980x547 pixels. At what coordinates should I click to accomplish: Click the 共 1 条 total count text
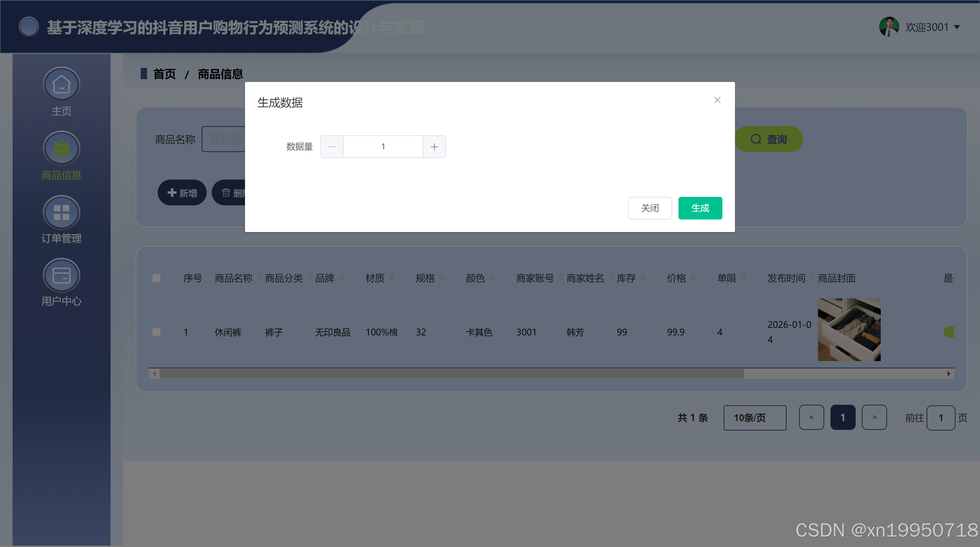point(693,418)
